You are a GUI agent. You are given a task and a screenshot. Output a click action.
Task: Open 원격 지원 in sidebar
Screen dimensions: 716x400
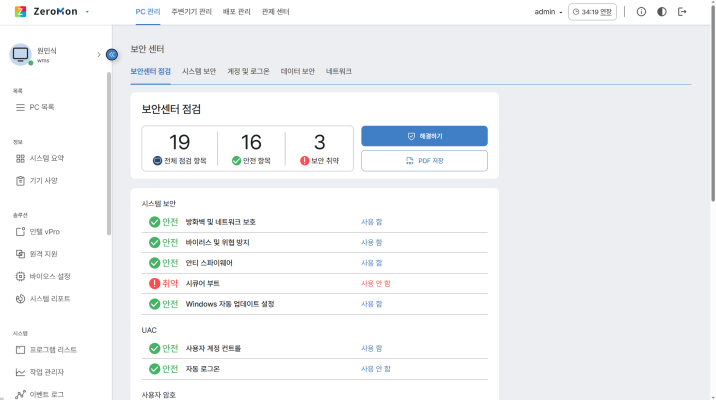44,254
